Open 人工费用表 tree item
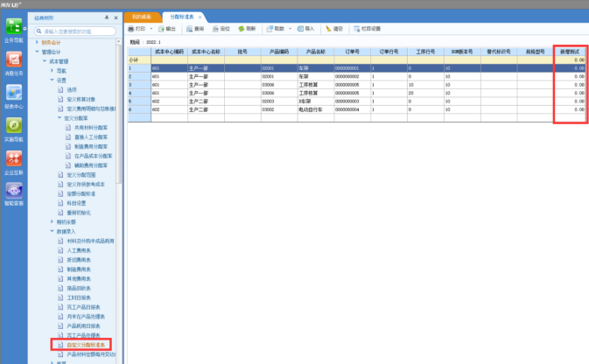The width and height of the screenshot is (589, 364). (x=79, y=250)
